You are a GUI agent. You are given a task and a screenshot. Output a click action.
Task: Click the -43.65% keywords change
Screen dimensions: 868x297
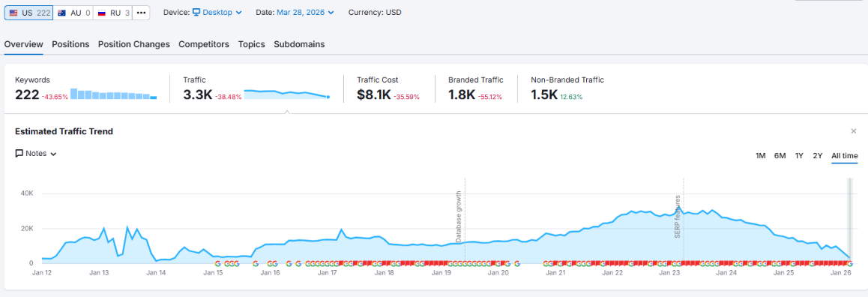55,97
